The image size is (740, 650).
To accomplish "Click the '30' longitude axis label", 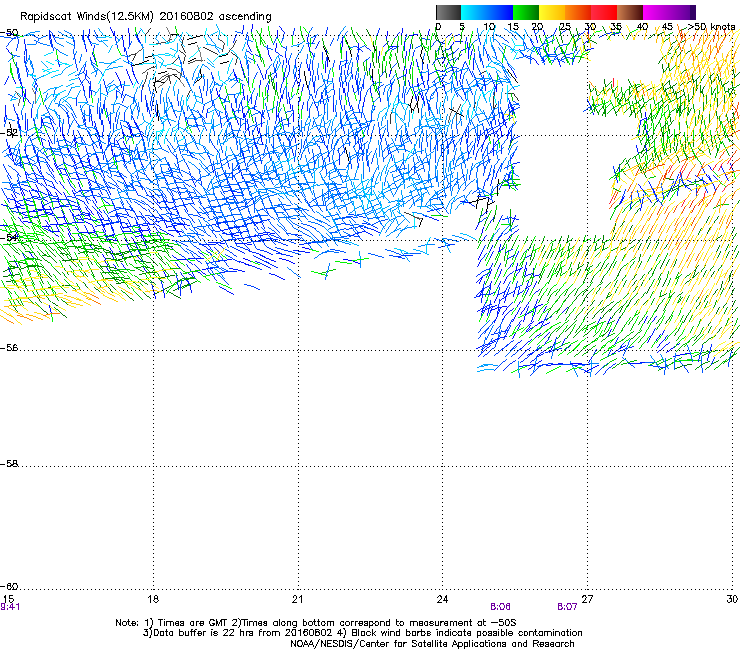I will point(732,599).
